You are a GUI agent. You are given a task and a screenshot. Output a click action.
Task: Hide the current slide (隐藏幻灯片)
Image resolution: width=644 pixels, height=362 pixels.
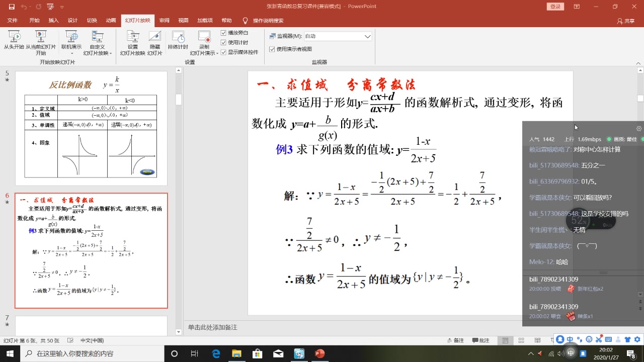click(154, 40)
